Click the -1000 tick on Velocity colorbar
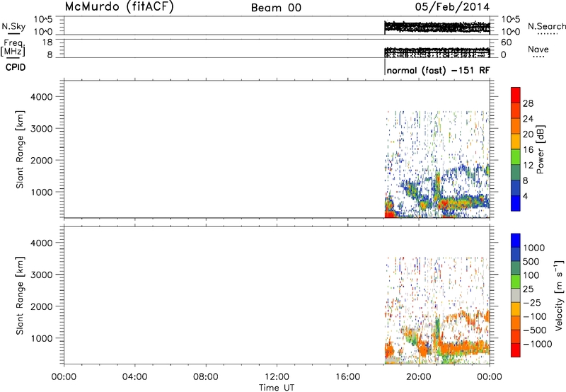Screen dimensions: 566x392 click(x=537, y=344)
